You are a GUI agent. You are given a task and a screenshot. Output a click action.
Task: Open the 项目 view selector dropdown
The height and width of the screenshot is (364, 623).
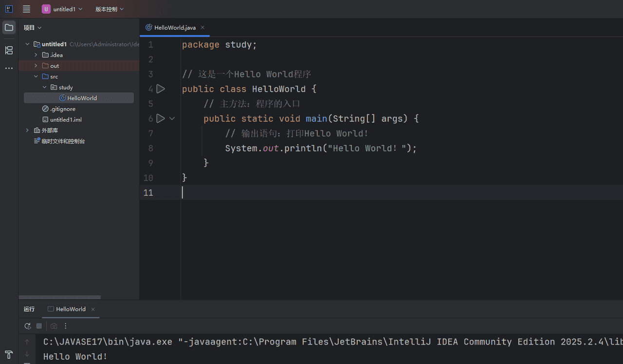[x=33, y=28]
